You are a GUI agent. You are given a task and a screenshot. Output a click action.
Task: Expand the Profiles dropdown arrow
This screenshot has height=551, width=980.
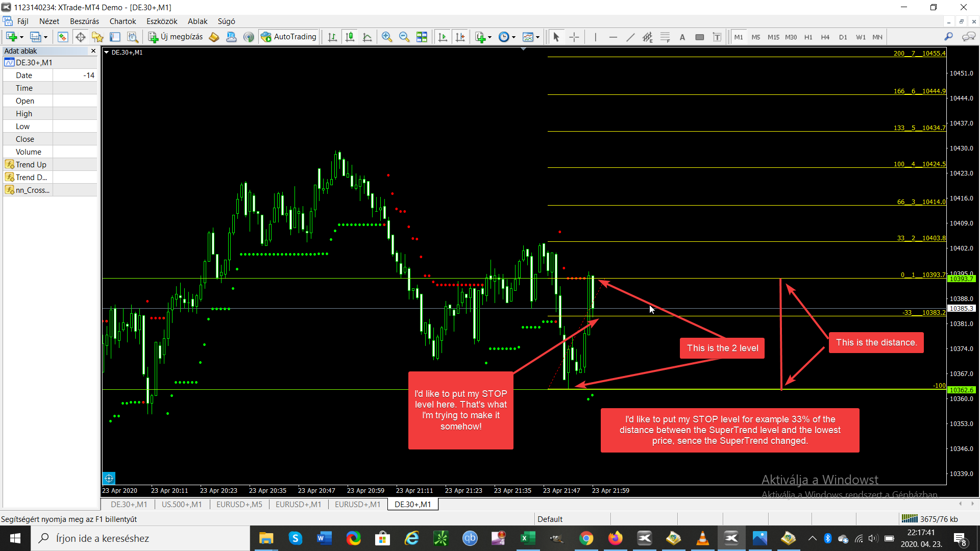coord(45,37)
